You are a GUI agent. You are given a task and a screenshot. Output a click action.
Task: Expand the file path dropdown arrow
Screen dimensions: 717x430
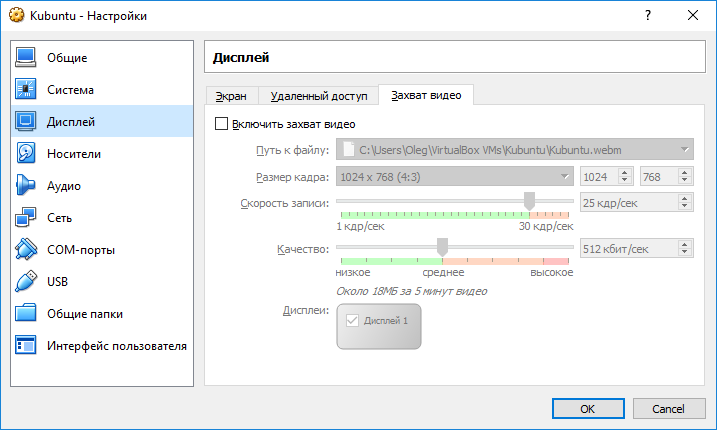tap(684, 150)
